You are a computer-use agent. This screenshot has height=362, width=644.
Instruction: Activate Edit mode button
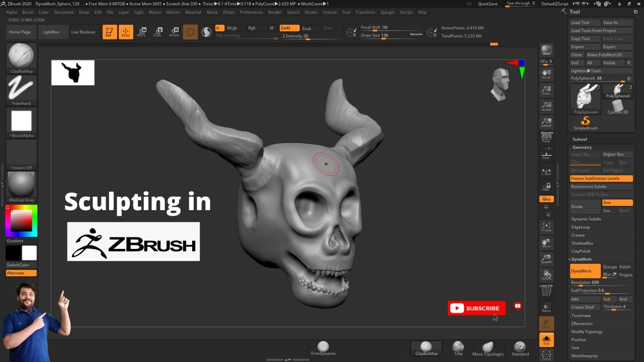tap(109, 32)
